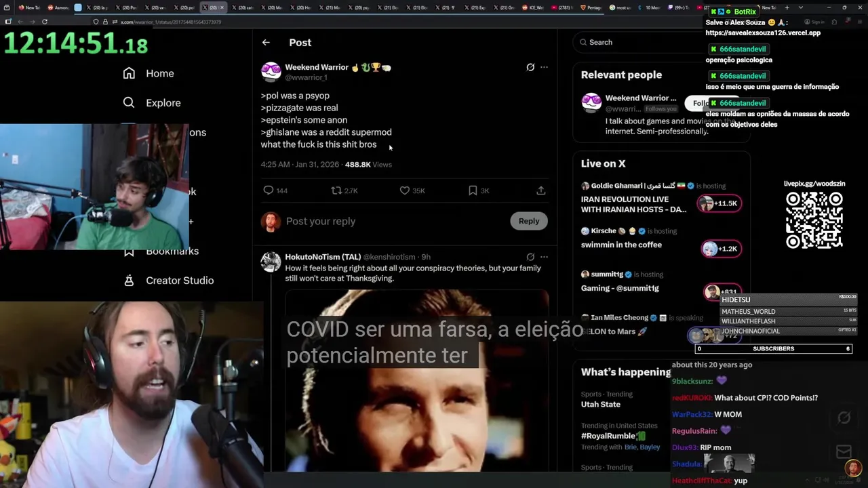
Task: Click the BotRix chat username
Action: pyautogui.click(x=745, y=12)
